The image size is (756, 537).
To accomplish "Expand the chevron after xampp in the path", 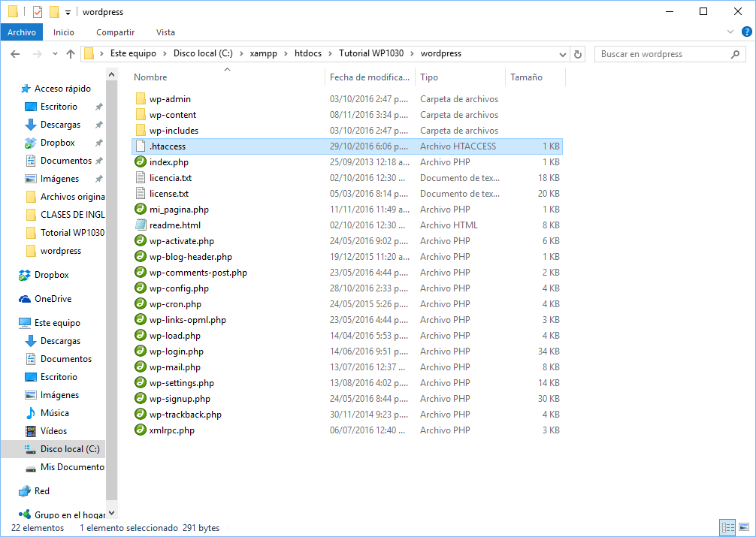I will tap(286, 53).
